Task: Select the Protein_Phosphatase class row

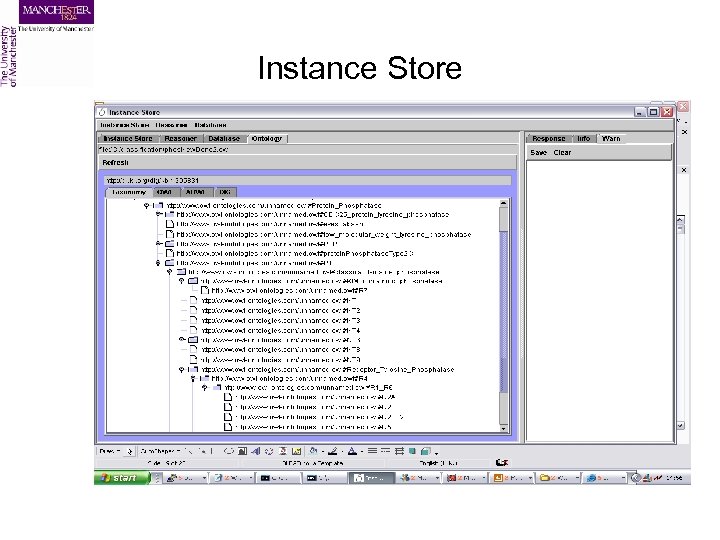Action: click(x=274, y=205)
